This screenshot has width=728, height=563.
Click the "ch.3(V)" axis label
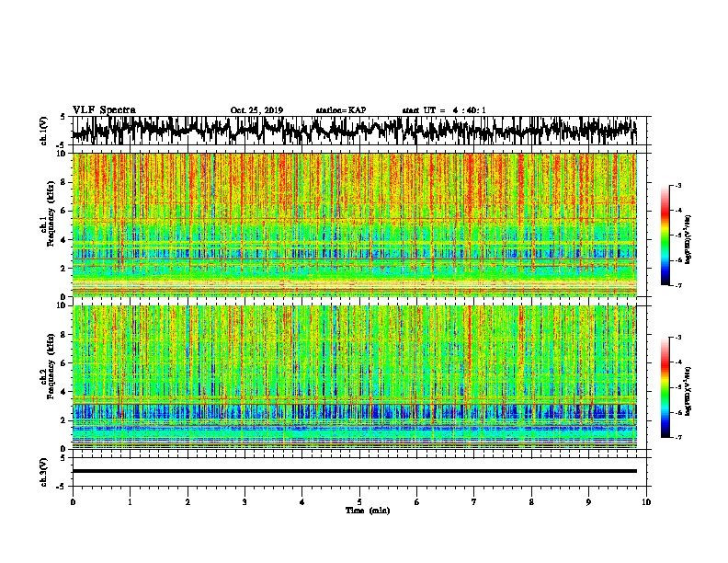pos(44,472)
